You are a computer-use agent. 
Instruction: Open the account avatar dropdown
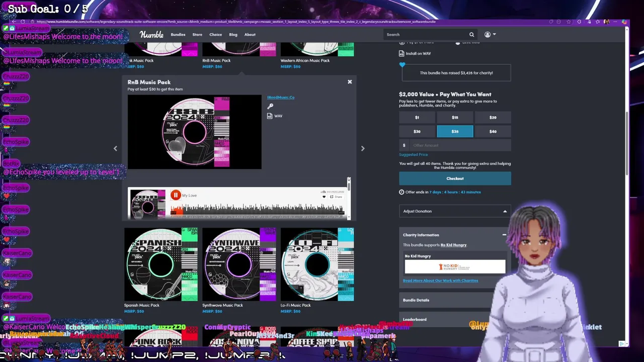[x=490, y=35]
